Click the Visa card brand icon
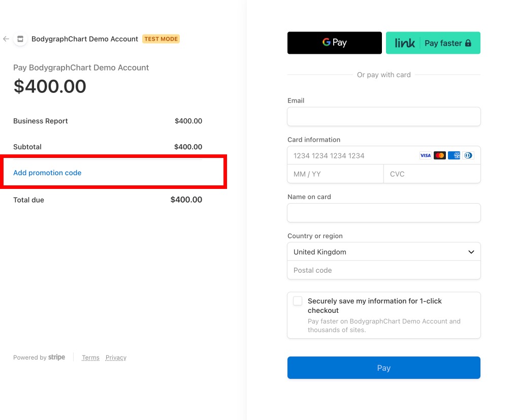The width and height of the screenshot is (516, 420). tap(426, 155)
